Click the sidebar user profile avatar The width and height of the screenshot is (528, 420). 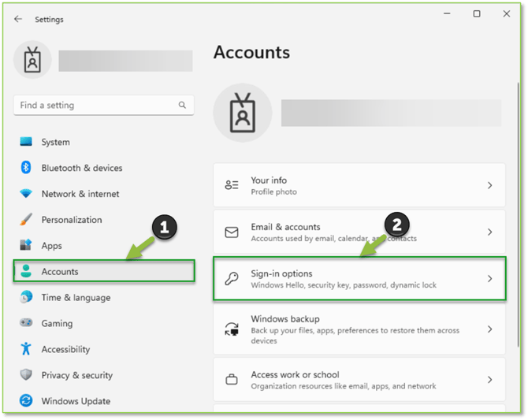[32, 61]
